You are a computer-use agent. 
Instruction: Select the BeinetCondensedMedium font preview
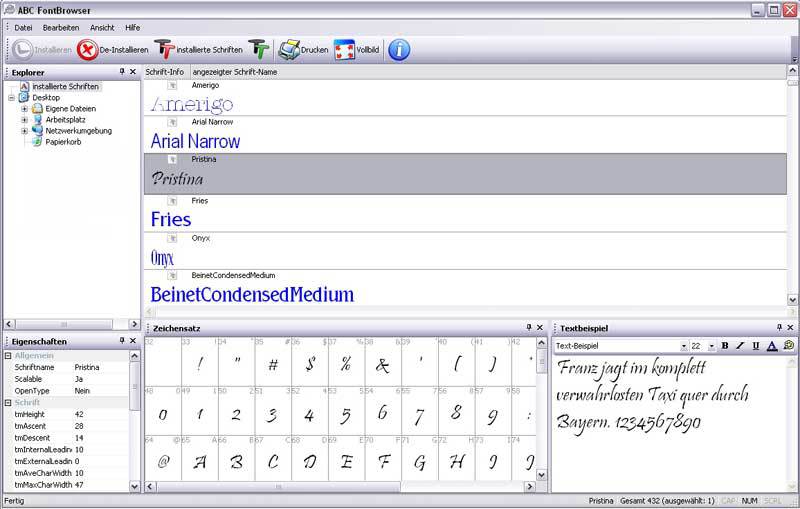[252, 295]
